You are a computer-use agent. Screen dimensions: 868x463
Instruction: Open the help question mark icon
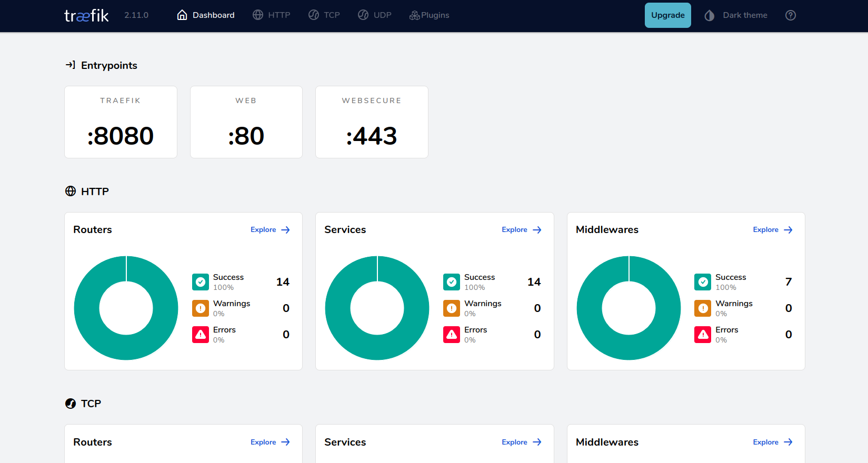[x=791, y=15]
